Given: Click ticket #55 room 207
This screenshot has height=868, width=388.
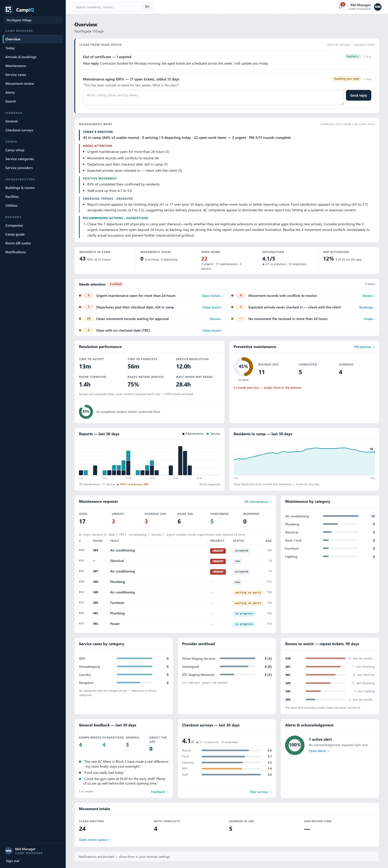Looking at the screenshot, I should (175, 571).
